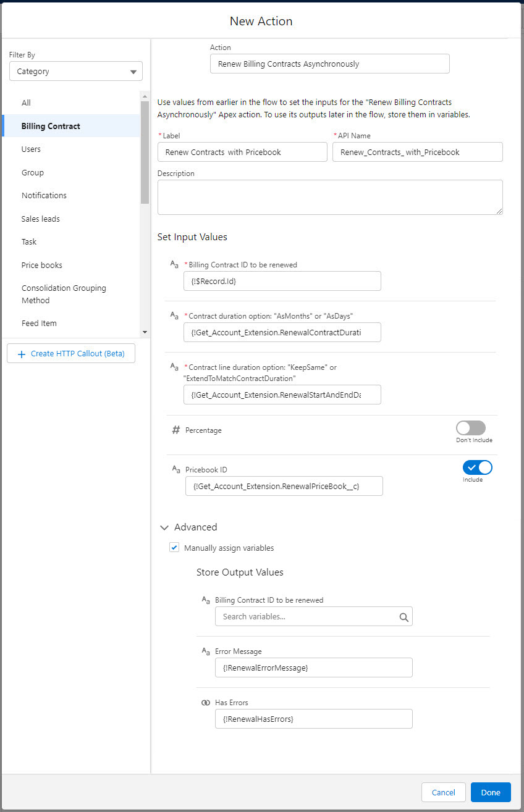Viewport: 524px width, 812px height.
Task: Click the plus icon beside Create HTTP Callout
Action: click(x=22, y=354)
